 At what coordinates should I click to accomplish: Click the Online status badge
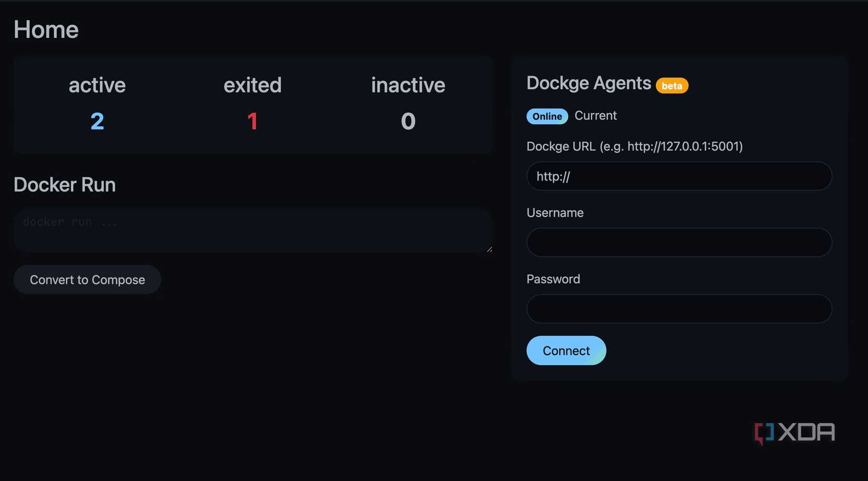pos(547,116)
